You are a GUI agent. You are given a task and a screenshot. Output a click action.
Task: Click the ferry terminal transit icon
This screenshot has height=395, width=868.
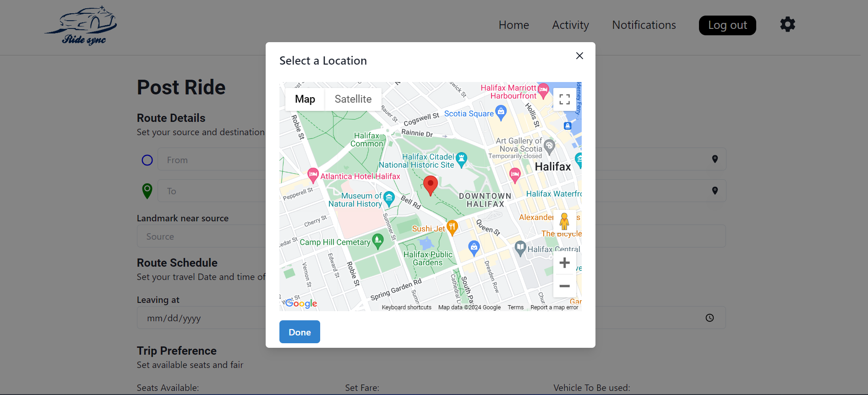coord(568,126)
